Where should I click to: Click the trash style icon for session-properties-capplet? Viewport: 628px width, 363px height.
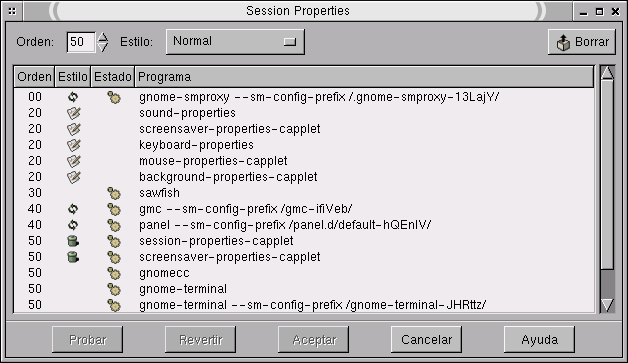73,241
